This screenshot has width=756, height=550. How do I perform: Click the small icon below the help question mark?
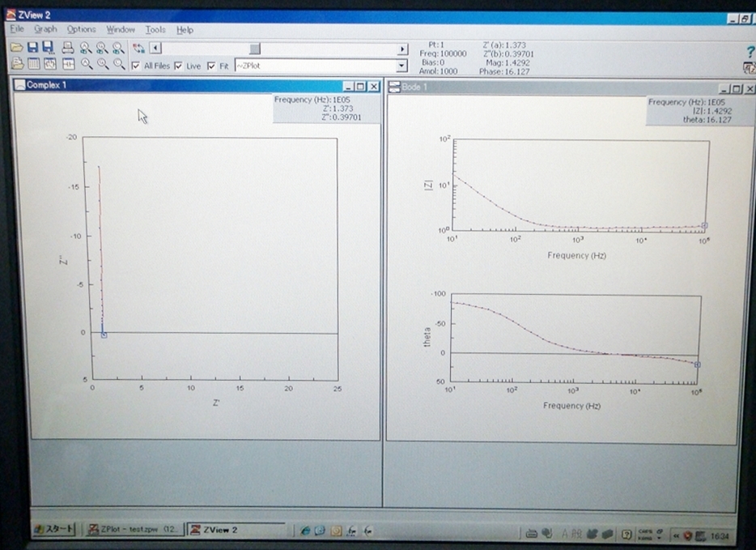(750, 69)
